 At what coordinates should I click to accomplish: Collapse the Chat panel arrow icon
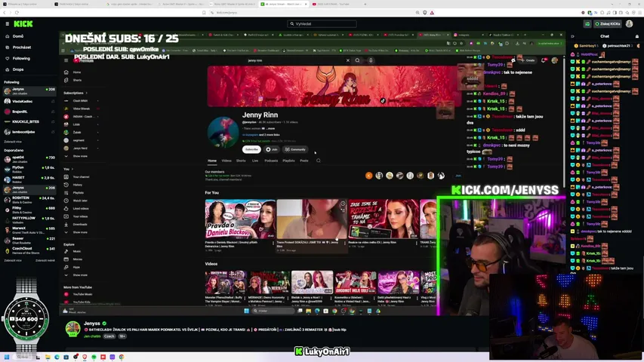(572, 36)
